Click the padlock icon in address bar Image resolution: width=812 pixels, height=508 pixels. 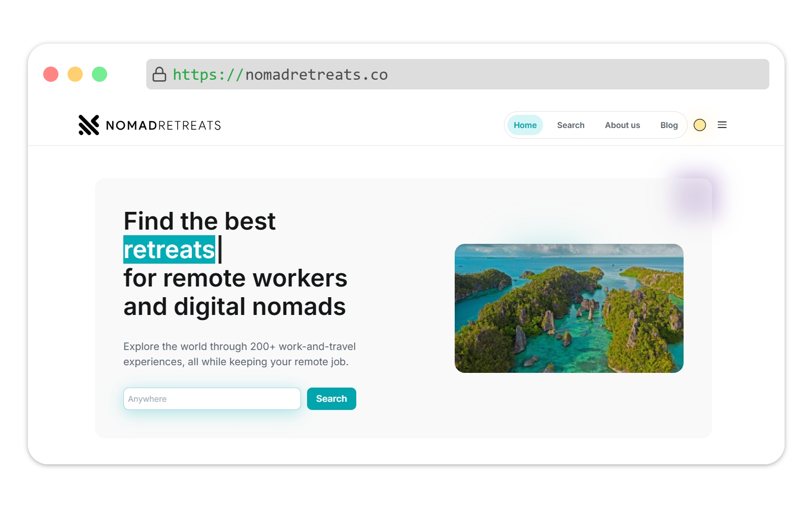(159, 74)
